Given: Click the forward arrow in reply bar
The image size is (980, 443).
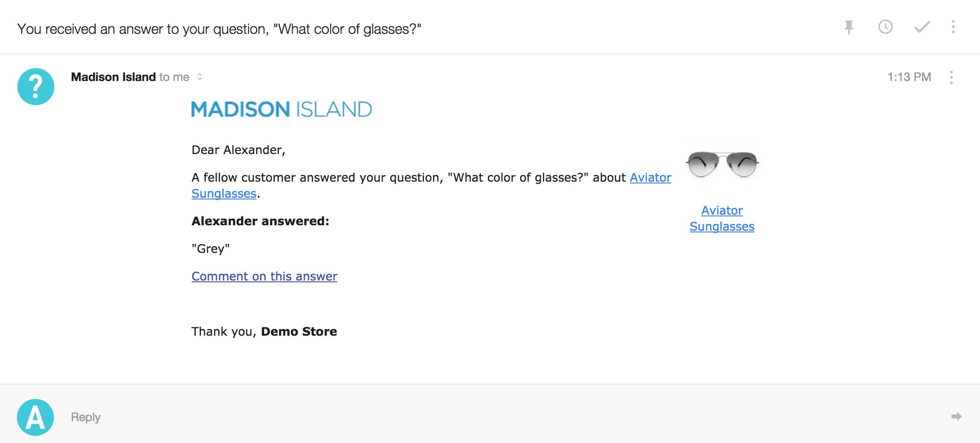Looking at the screenshot, I should tap(956, 417).
